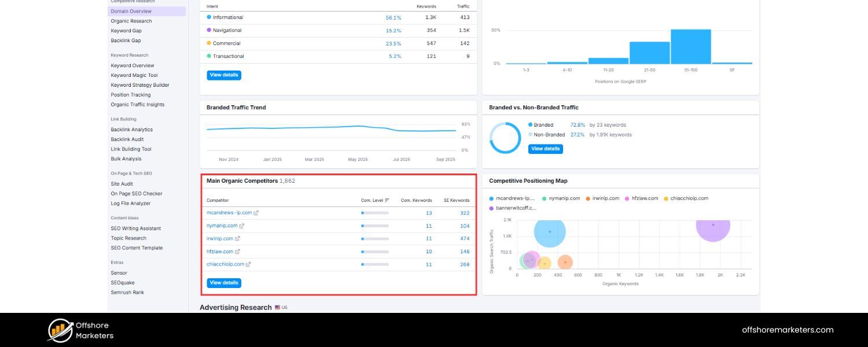Screen dimensions: 868x347
Task: Click the US flag beside Advertising Research
Action: pos(278,308)
